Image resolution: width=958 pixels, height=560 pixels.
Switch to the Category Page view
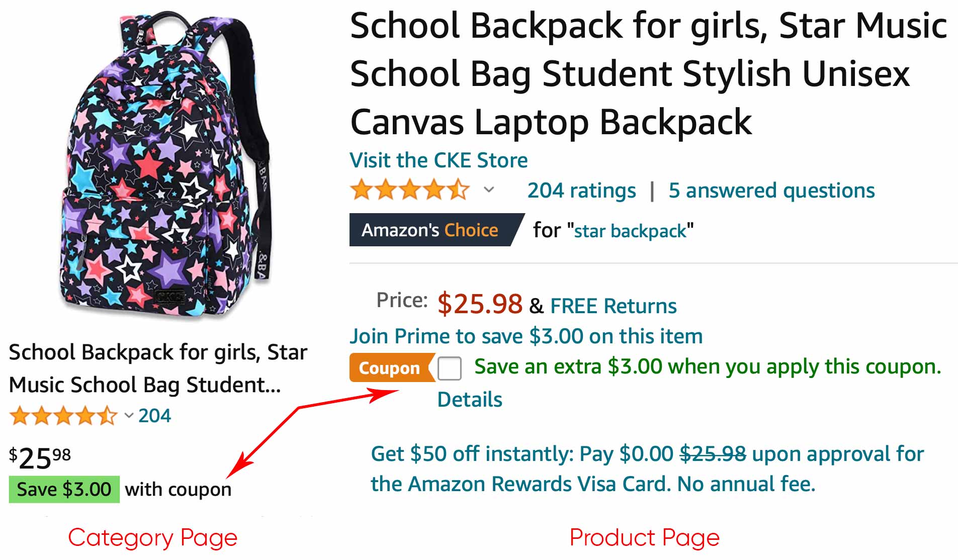click(152, 538)
